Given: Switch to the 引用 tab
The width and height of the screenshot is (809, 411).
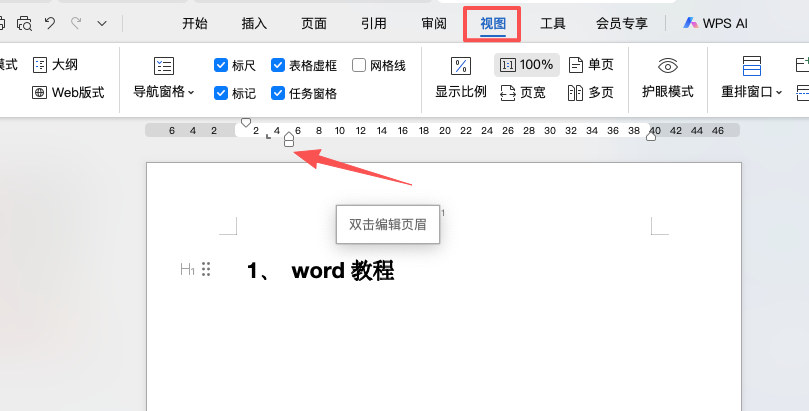Looking at the screenshot, I should (x=374, y=23).
